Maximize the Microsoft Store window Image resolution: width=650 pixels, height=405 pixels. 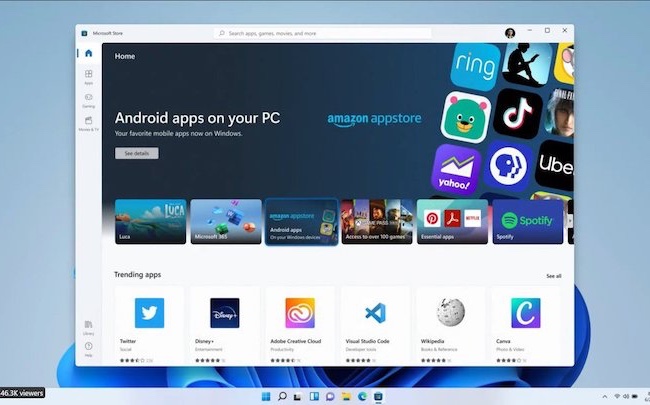click(x=547, y=30)
